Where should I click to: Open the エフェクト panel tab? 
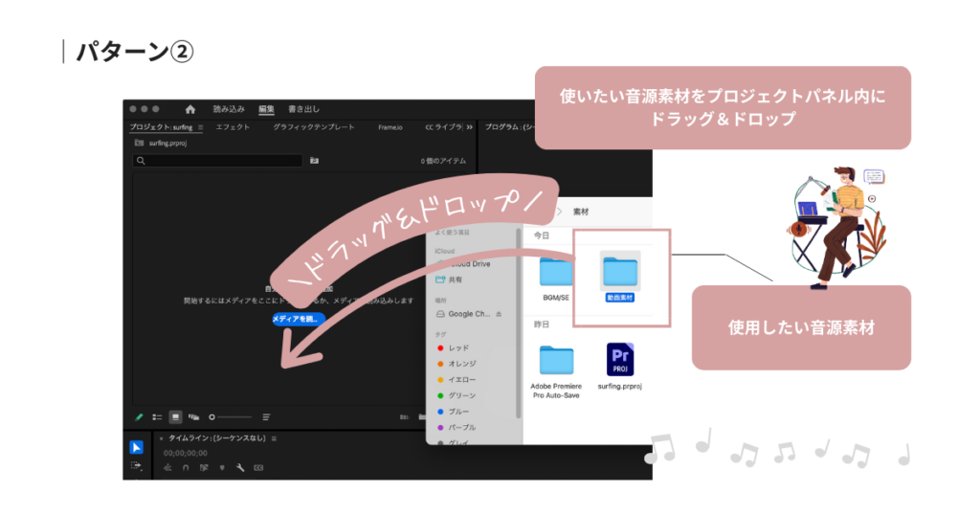(x=233, y=126)
